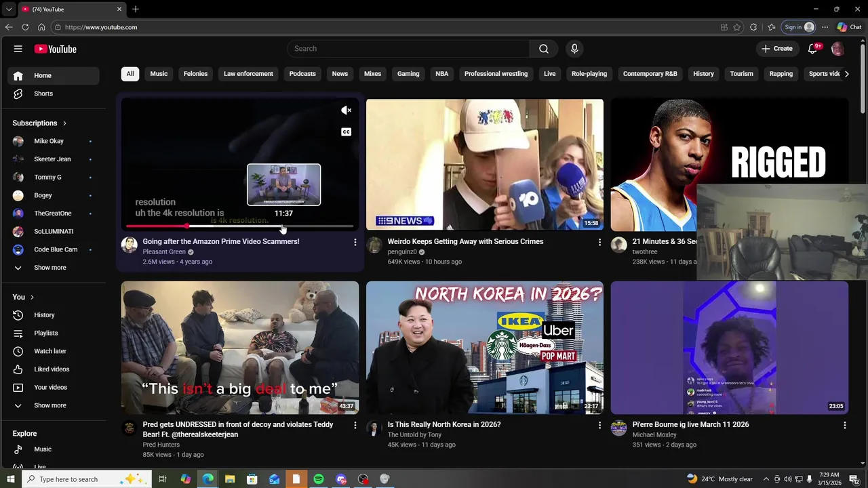Viewport: 868px width, 488px height.
Task: Open penguinz0 channel avatar
Action: click(x=374, y=245)
